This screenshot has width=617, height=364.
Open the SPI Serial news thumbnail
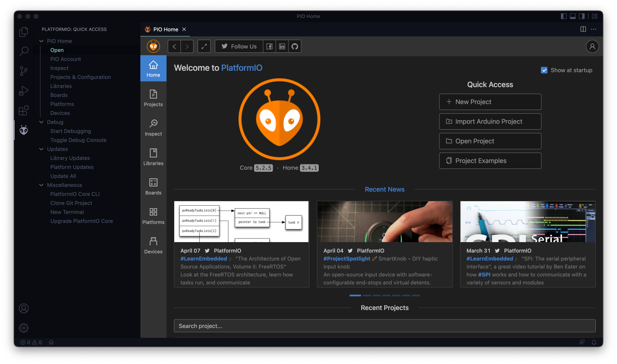[x=528, y=222]
